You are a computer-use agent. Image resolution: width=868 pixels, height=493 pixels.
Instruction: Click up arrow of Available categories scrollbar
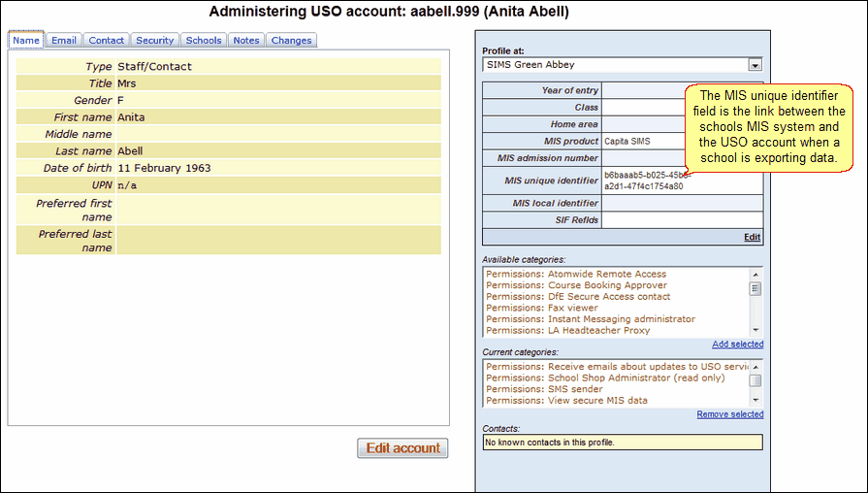click(755, 275)
